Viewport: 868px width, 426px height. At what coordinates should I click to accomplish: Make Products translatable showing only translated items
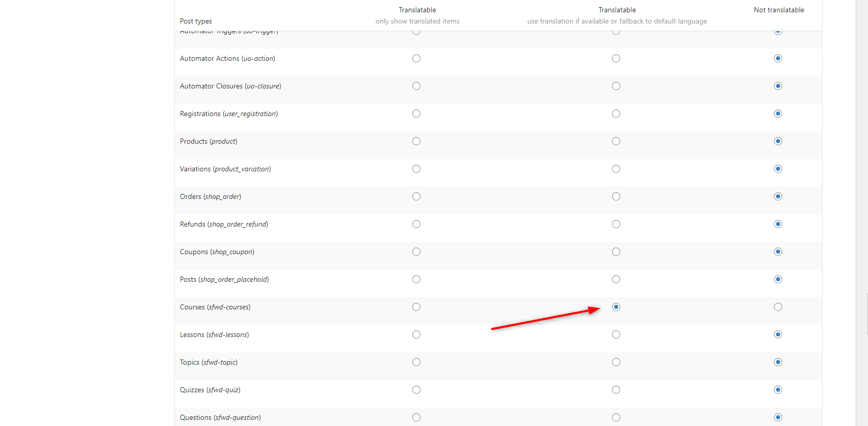pyautogui.click(x=416, y=141)
